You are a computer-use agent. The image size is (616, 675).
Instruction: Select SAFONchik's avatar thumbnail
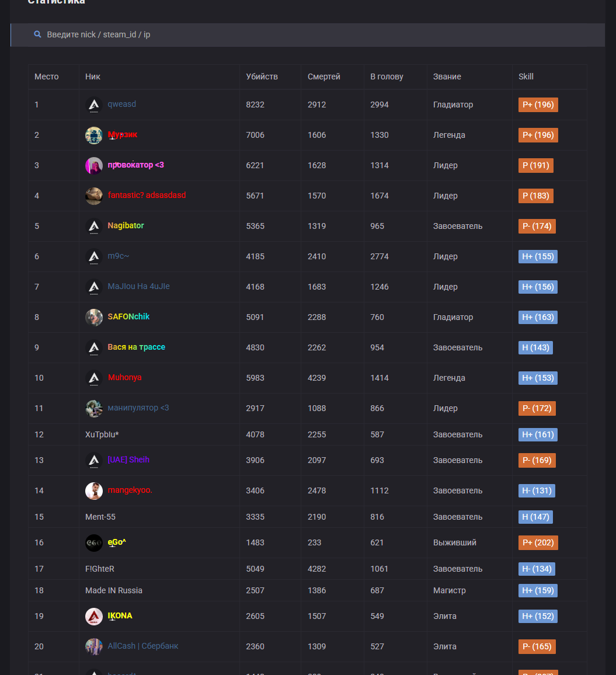pos(94,318)
